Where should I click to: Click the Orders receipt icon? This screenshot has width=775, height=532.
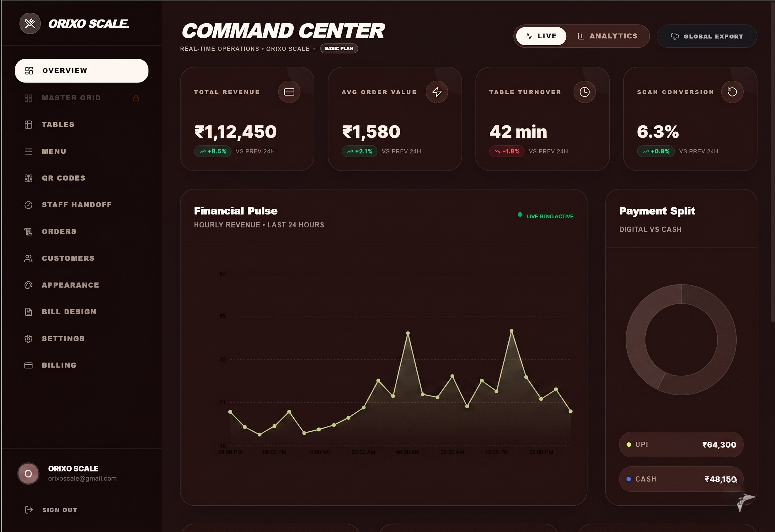(28, 231)
